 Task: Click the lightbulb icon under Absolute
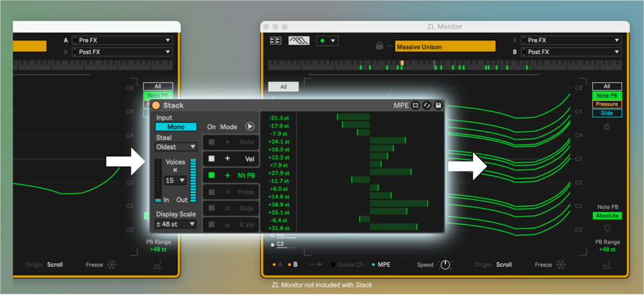pos(607,229)
